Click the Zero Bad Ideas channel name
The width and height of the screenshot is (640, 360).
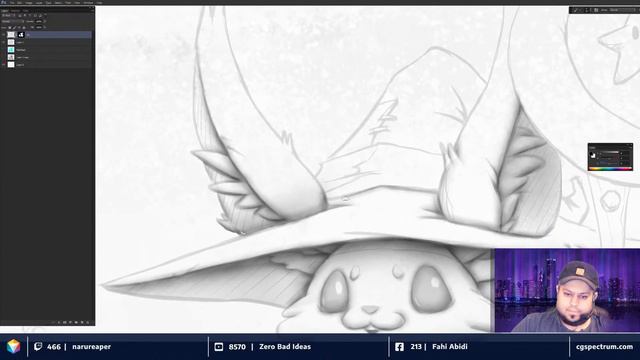click(x=285, y=347)
